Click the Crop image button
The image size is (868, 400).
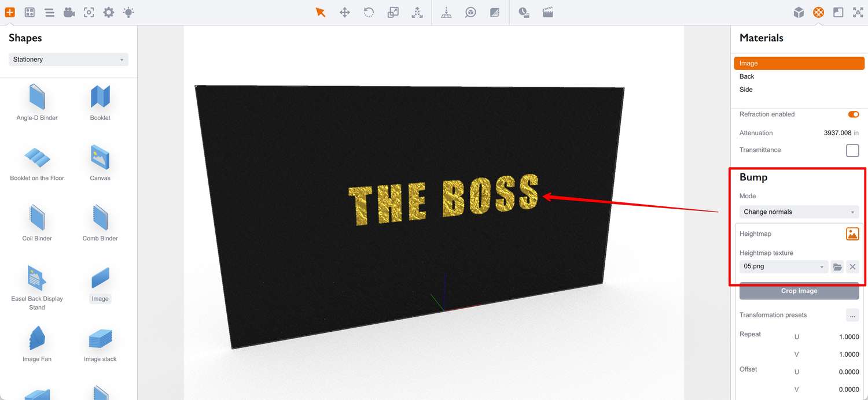tap(799, 291)
